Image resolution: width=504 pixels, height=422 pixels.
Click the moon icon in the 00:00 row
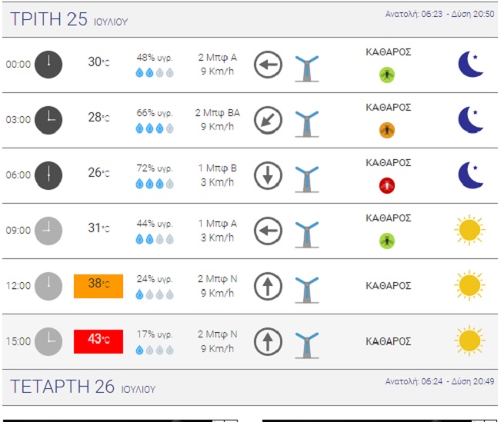coord(471,65)
